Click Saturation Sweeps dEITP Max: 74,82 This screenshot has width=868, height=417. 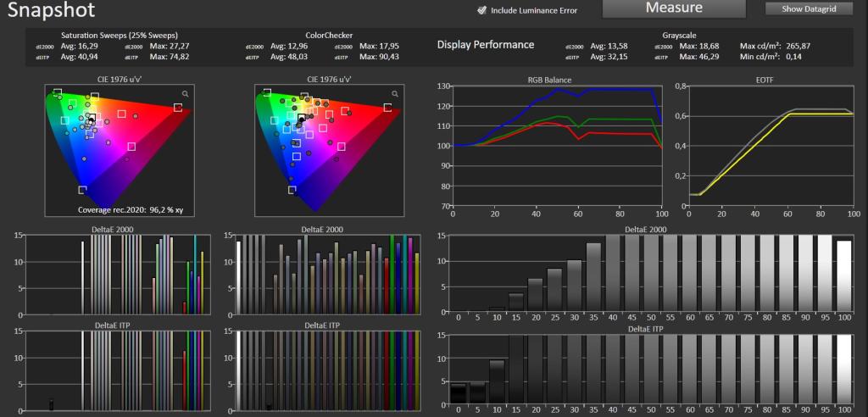(170, 57)
